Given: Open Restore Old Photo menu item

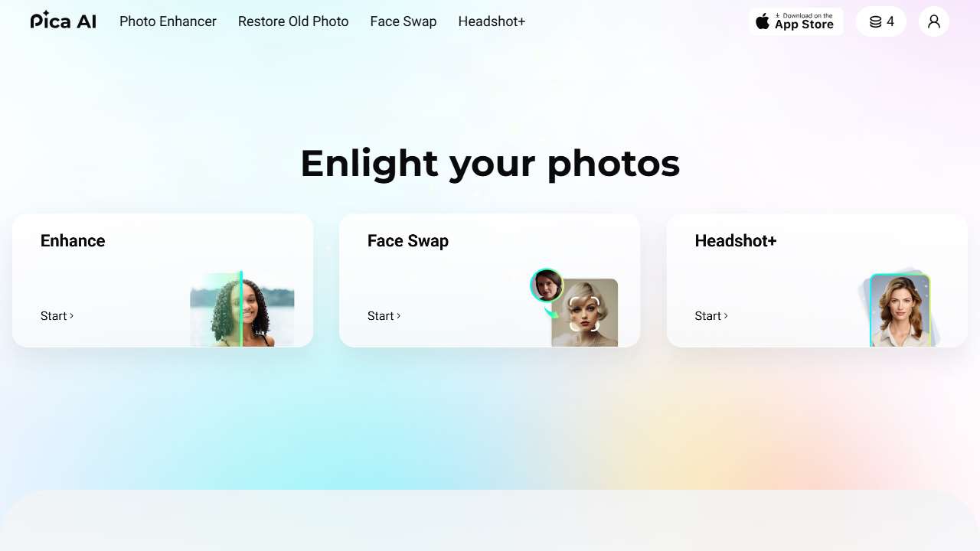Looking at the screenshot, I should tap(293, 21).
